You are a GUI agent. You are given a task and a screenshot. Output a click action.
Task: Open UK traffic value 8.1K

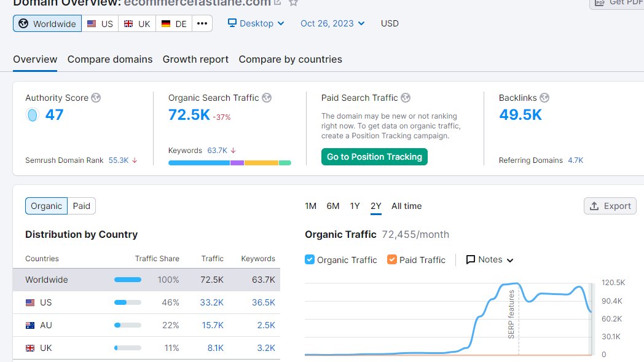pyautogui.click(x=216, y=348)
